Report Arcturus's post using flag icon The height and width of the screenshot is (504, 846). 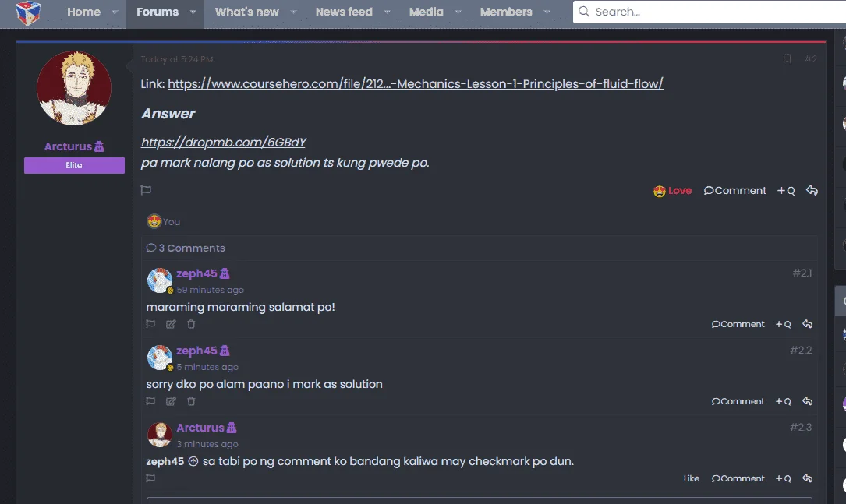[x=146, y=190]
